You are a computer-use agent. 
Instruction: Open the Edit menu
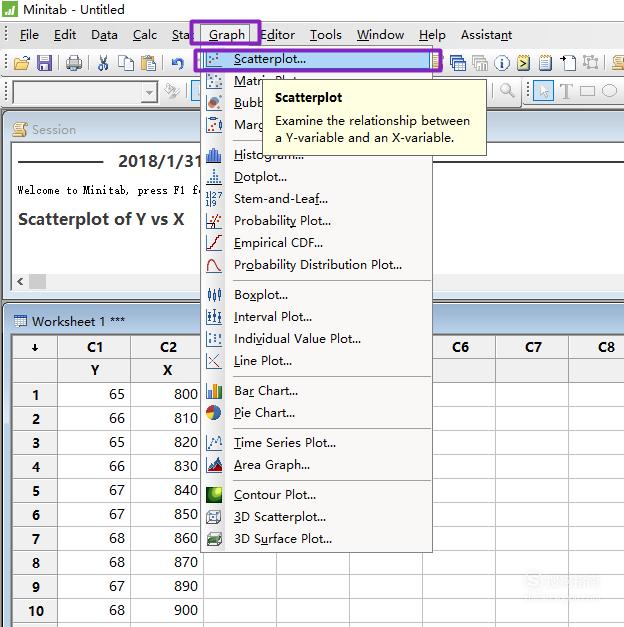click(65, 35)
